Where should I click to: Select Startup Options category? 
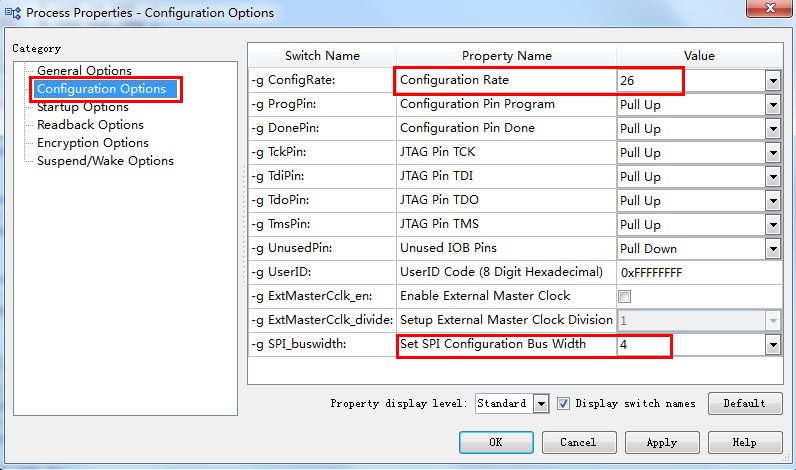tap(82, 107)
